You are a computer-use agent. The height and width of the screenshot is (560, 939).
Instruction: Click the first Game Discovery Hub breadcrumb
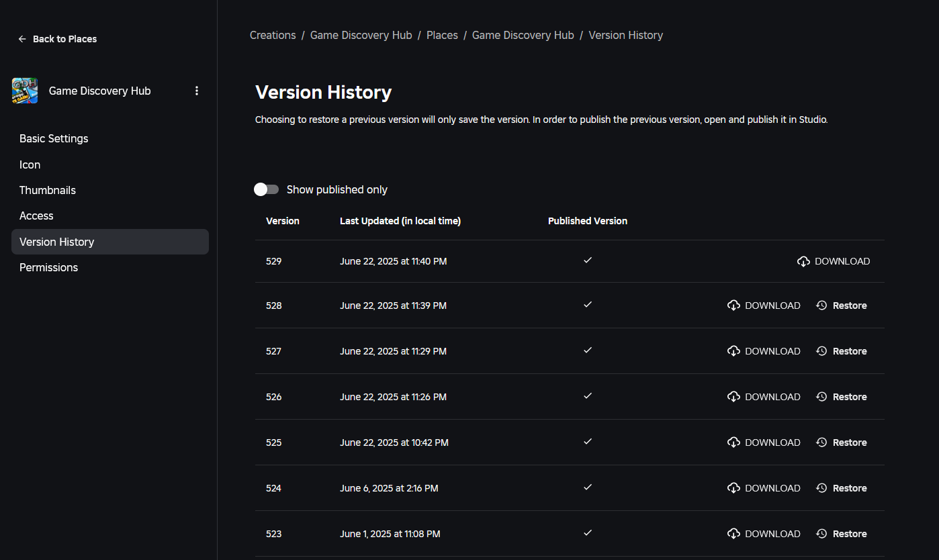coord(361,35)
